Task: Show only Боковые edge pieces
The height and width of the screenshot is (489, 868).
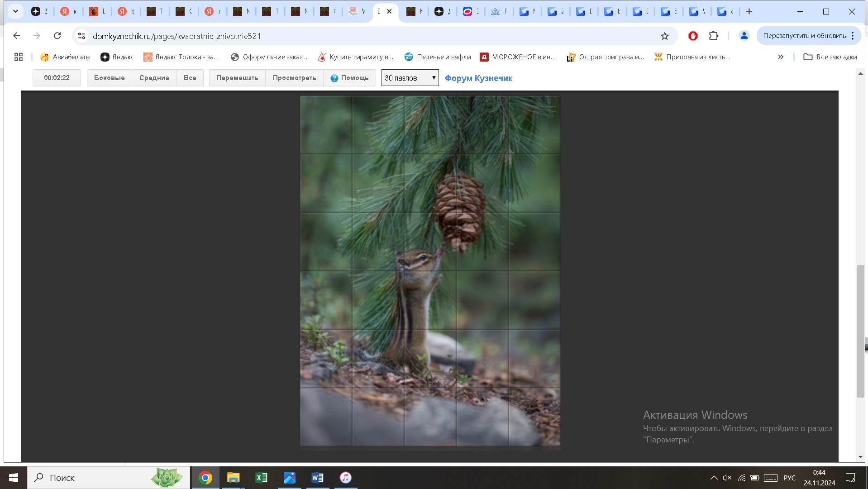Action: [109, 78]
